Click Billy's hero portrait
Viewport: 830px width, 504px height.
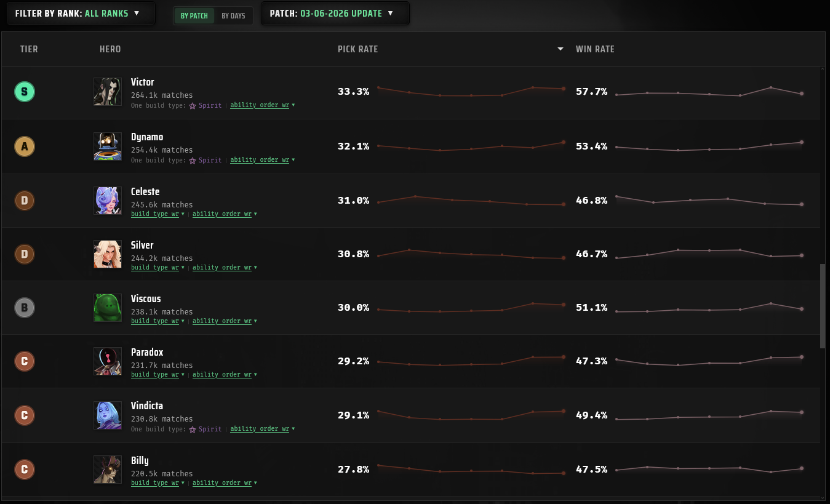click(x=107, y=470)
